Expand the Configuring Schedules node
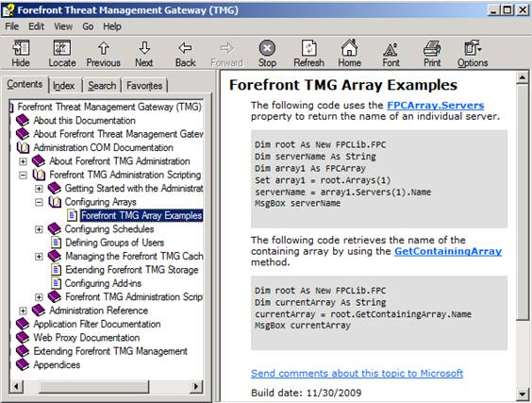532x403 pixels. coord(39,229)
